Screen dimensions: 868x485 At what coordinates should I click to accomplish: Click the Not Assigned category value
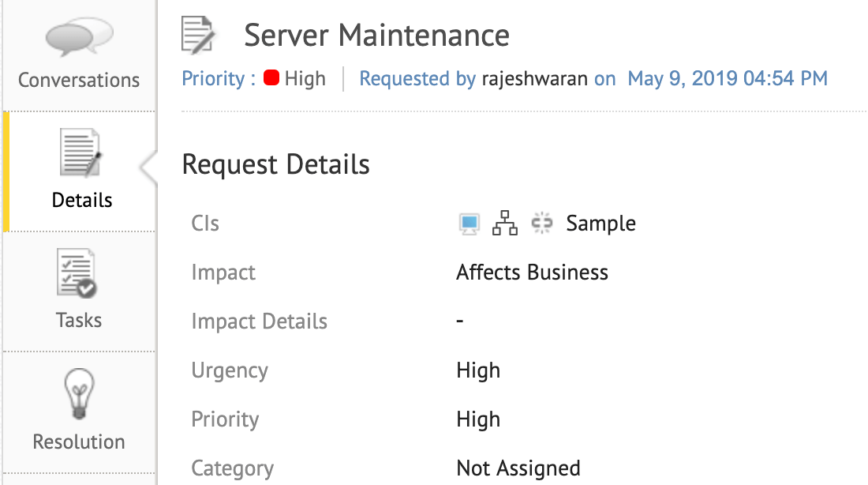[518, 468]
